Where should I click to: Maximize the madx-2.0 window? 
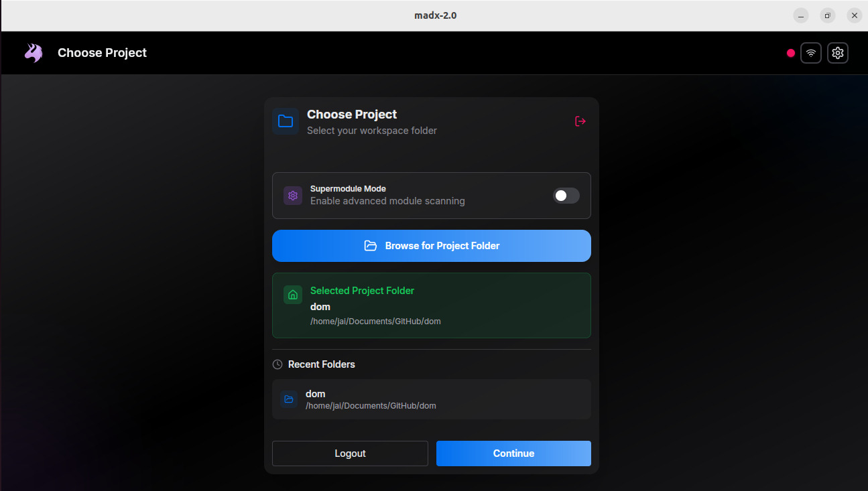827,15
